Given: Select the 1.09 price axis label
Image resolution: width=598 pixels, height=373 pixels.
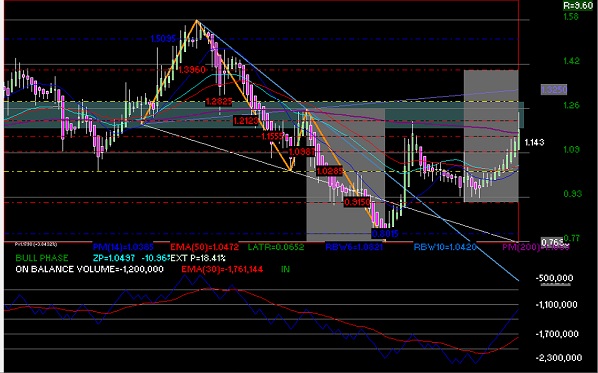Looking at the screenshot, I should click(x=571, y=149).
